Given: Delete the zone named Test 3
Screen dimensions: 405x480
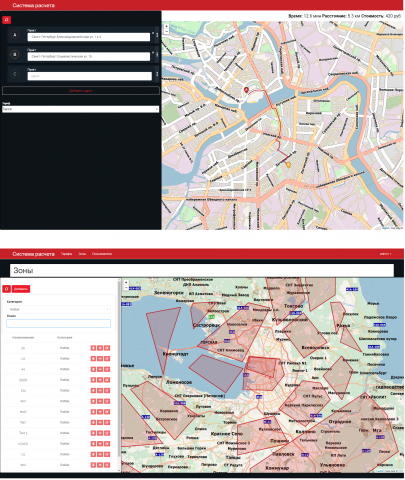Looking at the screenshot, I should [93, 433].
